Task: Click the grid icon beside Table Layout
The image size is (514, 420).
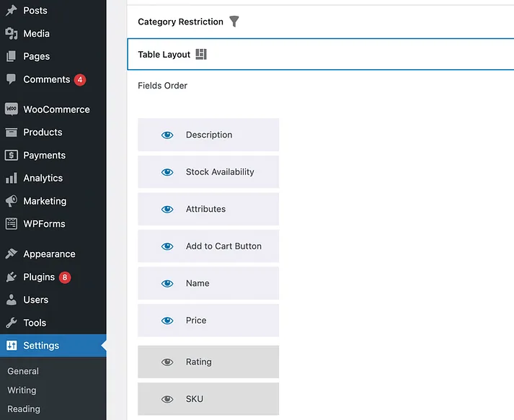Action: coord(201,54)
